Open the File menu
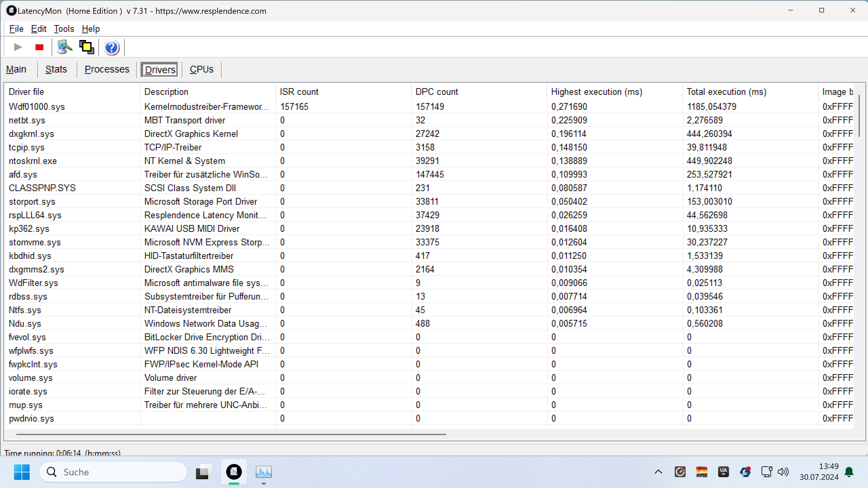The height and width of the screenshot is (488, 868). click(x=16, y=29)
